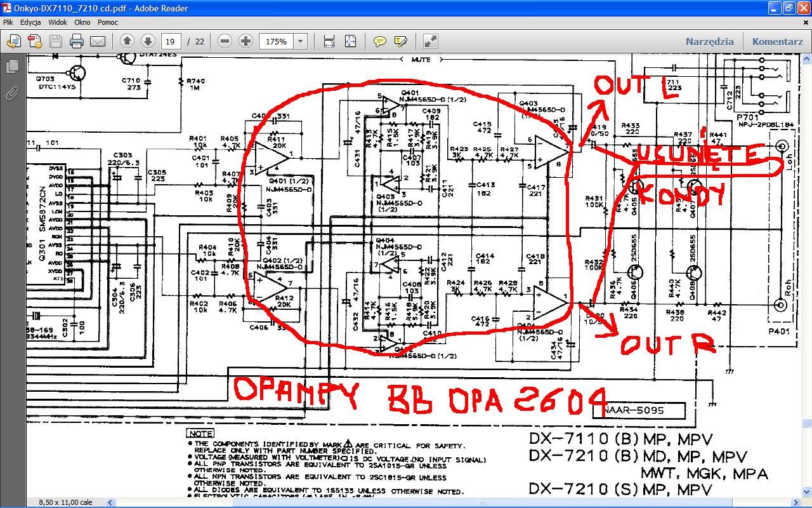Zoom in with the plus button
The height and width of the screenshot is (508, 812).
(x=246, y=41)
